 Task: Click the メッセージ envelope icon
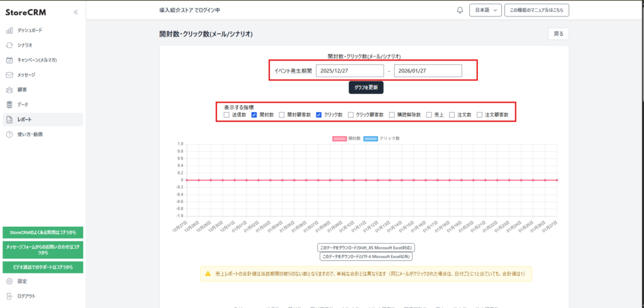point(9,75)
